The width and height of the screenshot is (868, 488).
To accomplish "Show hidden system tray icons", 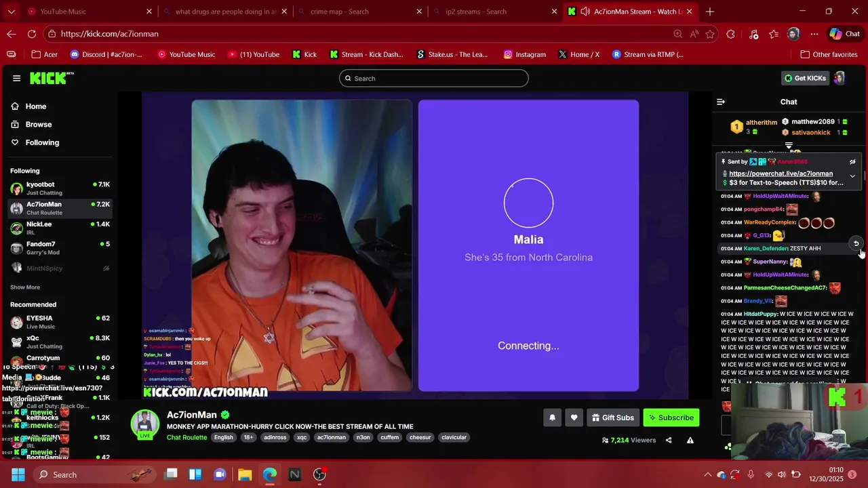I will point(707,474).
